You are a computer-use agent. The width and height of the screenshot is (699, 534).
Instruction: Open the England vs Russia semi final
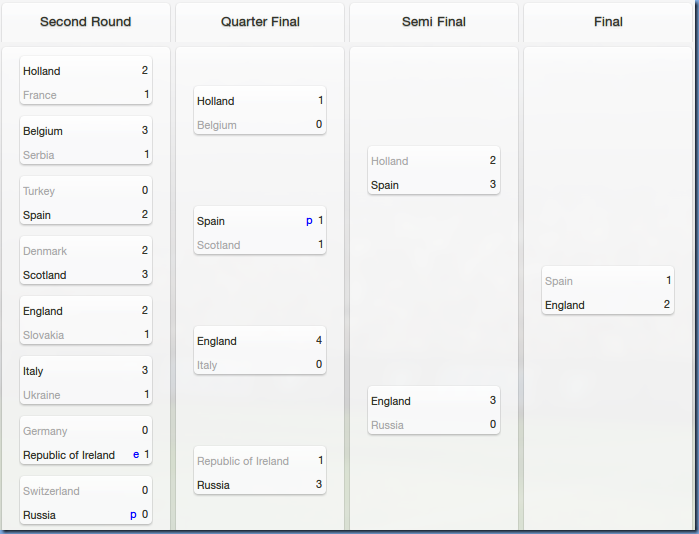[434, 413]
